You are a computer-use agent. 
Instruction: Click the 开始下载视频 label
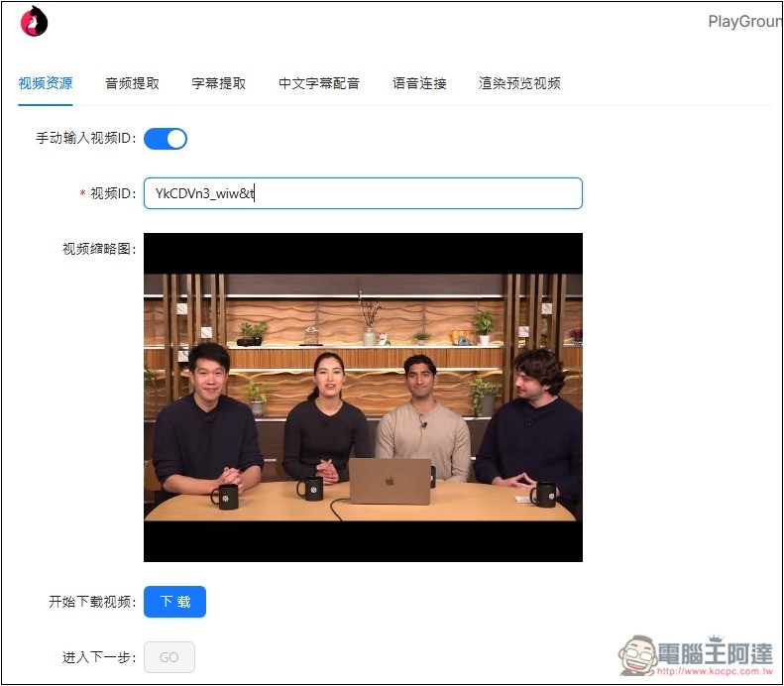pyautogui.click(x=92, y=602)
